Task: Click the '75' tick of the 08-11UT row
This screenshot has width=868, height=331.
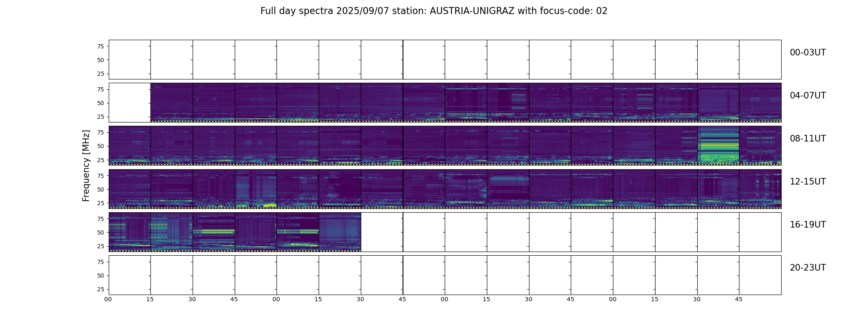Action: (x=100, y=132)
